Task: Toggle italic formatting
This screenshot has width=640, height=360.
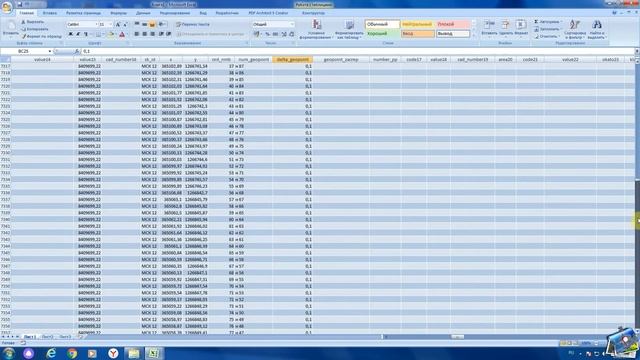Action: [78, 35]
